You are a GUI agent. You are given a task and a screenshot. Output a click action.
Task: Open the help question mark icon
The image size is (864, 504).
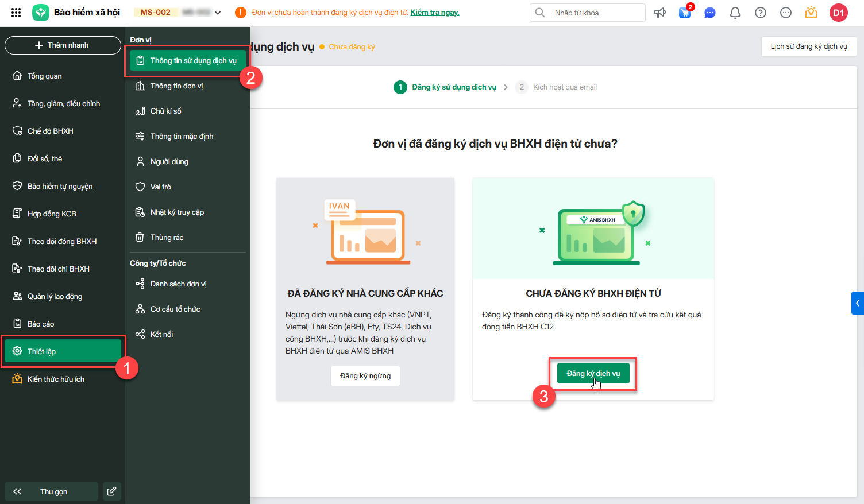point(761,13)
